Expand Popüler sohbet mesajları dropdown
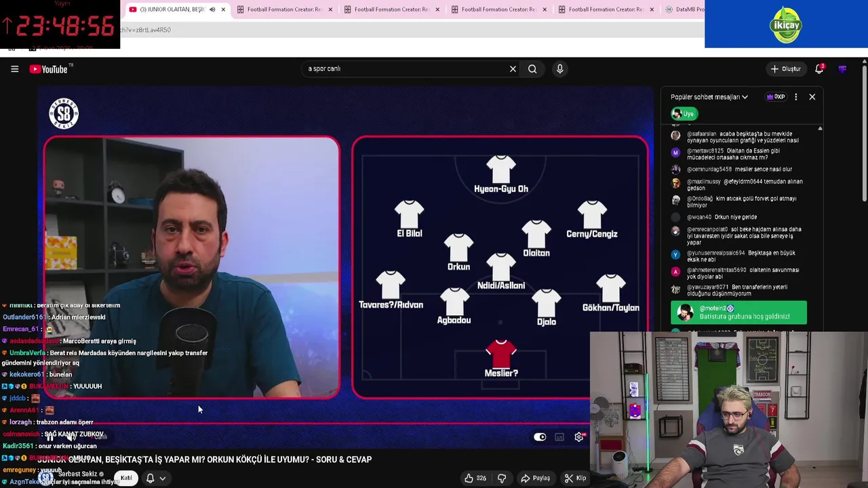Image resolution: width=868 pixels, height=488 pixels. (709, 97)
